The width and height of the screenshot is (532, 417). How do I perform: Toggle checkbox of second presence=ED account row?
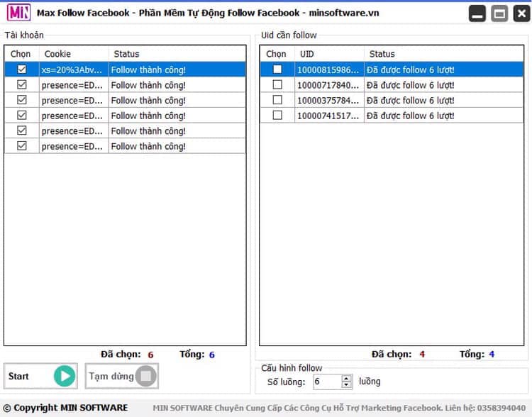click(x=22, y=100)
